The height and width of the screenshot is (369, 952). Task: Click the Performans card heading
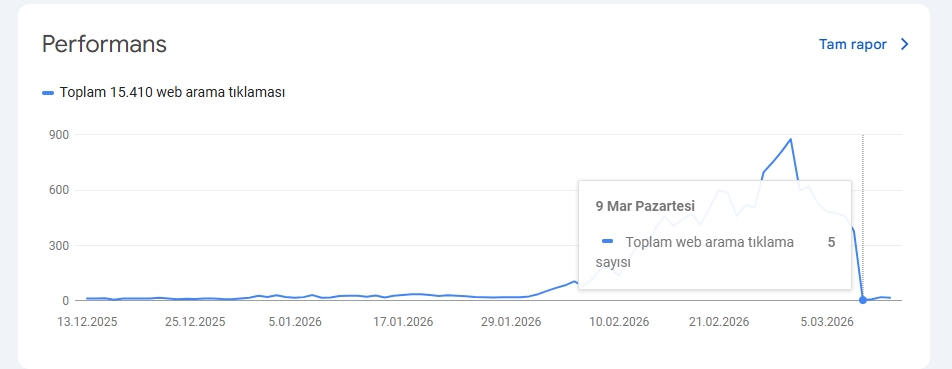(x=104, y=44)
